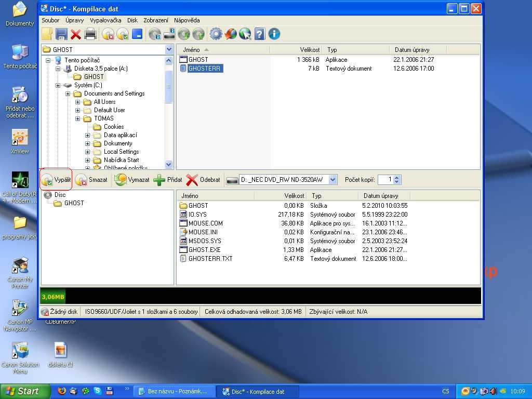Click the red X delete icon in top toolbar
The image size is (532, 399).
click(x=76, y=34)
